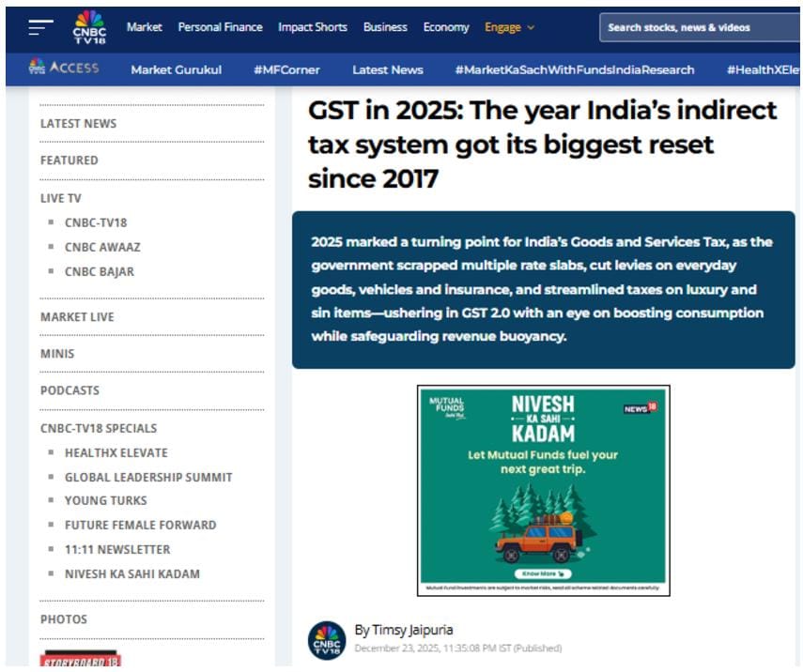Select FEATURED in the sidebar

coord(69,160)
